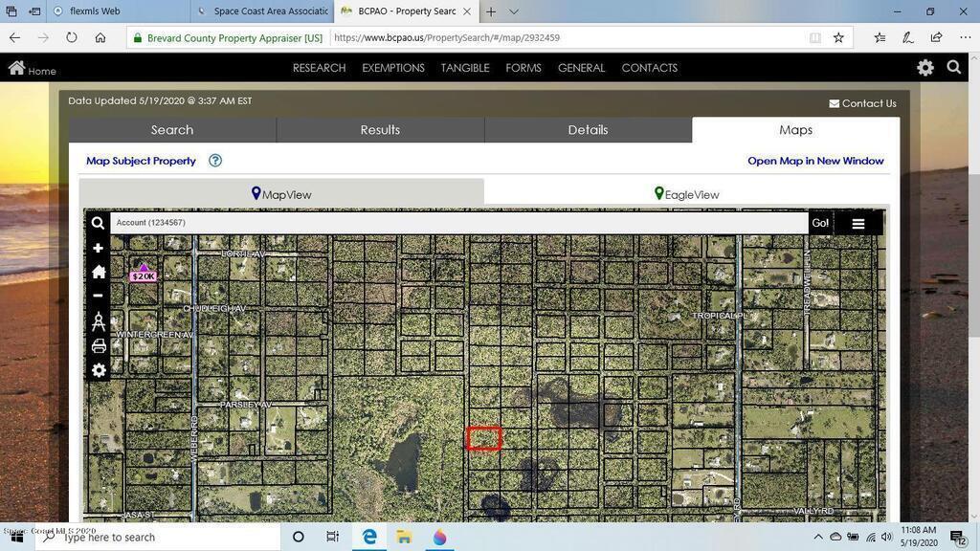Open the hamburger menu on the map
The width and height of the screenshot is (980, 551).
tap(857, 224)
